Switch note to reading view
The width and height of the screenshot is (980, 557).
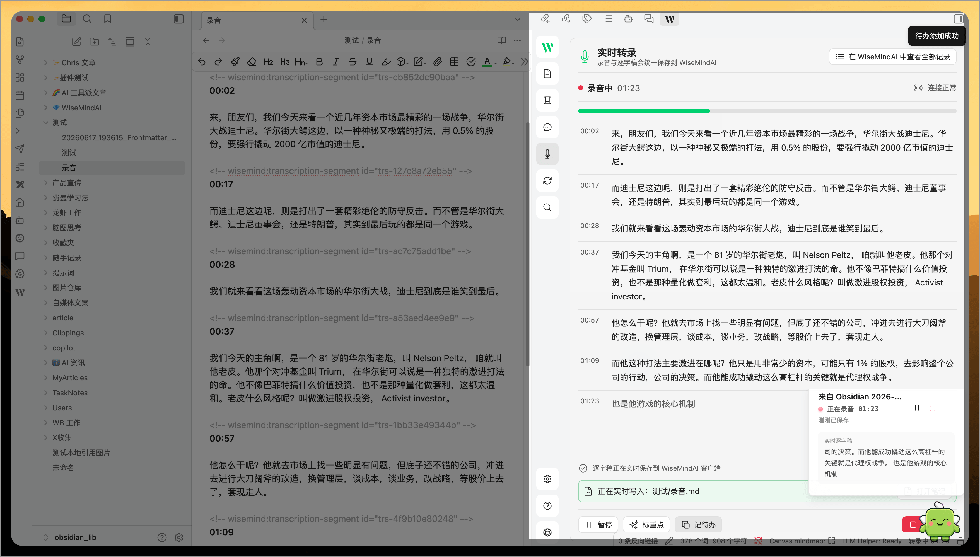tap(501, 40)
